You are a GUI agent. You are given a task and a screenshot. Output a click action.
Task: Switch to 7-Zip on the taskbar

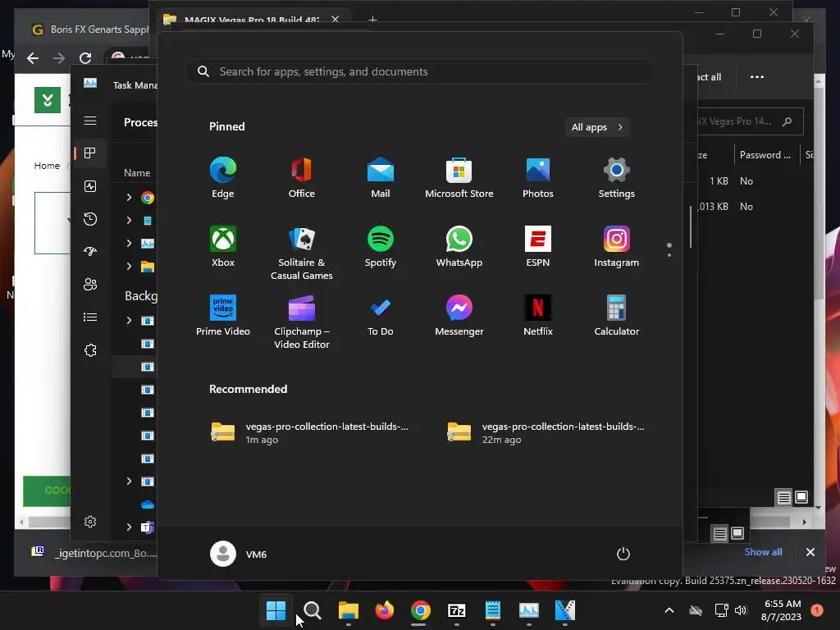456,610
